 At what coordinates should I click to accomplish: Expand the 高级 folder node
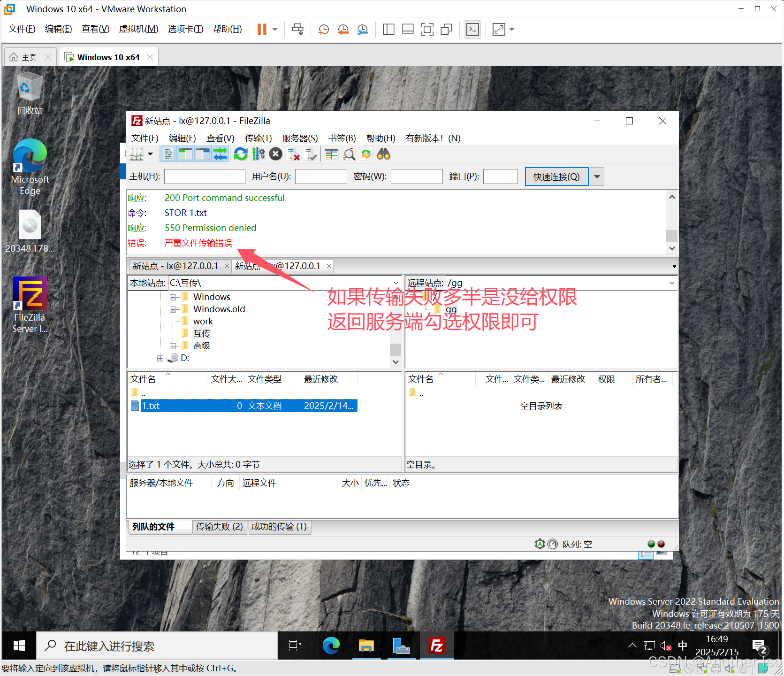[x=173, y=346]
